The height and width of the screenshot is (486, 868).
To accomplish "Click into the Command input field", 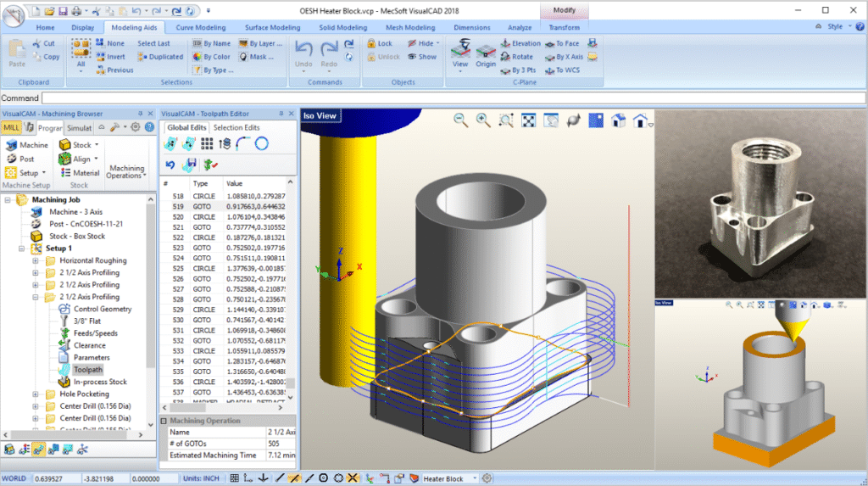I will (453, 98).
